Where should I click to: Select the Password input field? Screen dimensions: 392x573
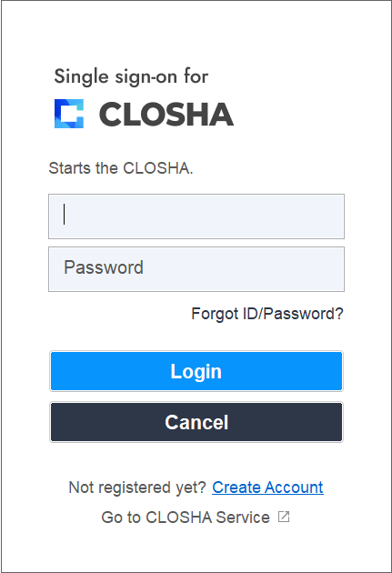(x=196, y=269)
